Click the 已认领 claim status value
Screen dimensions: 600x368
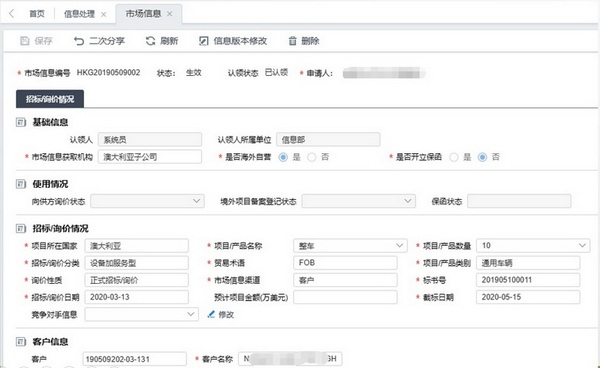276,73
